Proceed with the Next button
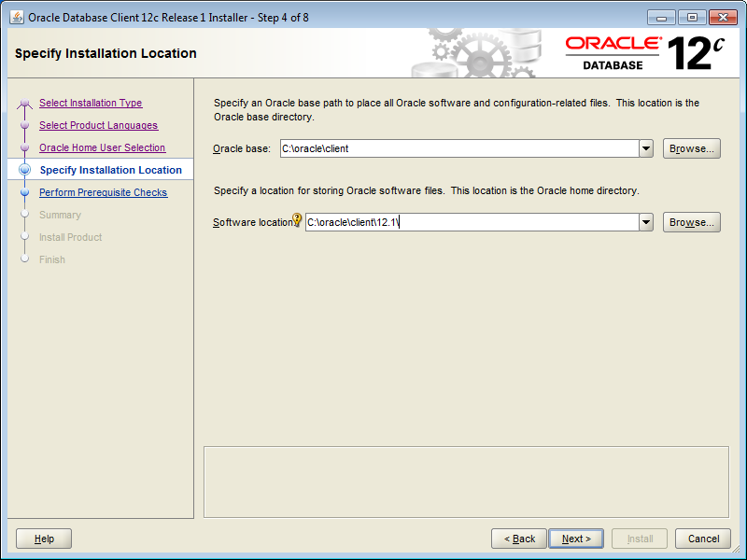 pos(576,539)
